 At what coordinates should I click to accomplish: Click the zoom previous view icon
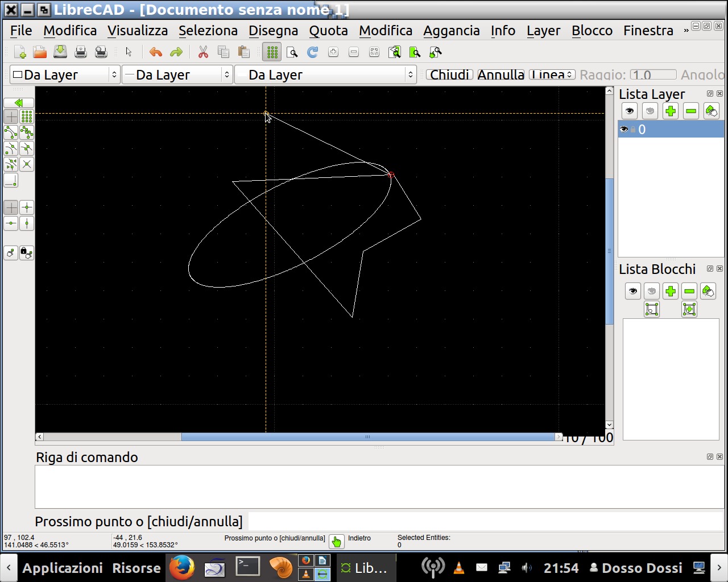(395, 52)
